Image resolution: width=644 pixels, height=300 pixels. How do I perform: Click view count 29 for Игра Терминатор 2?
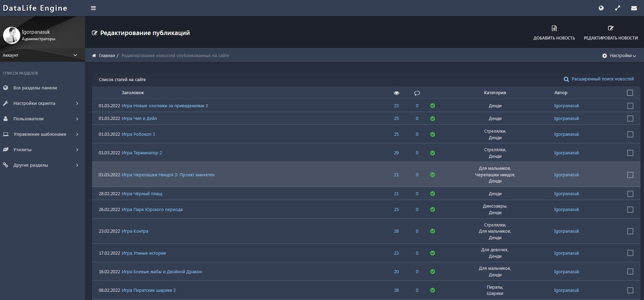tap(396, 153)
